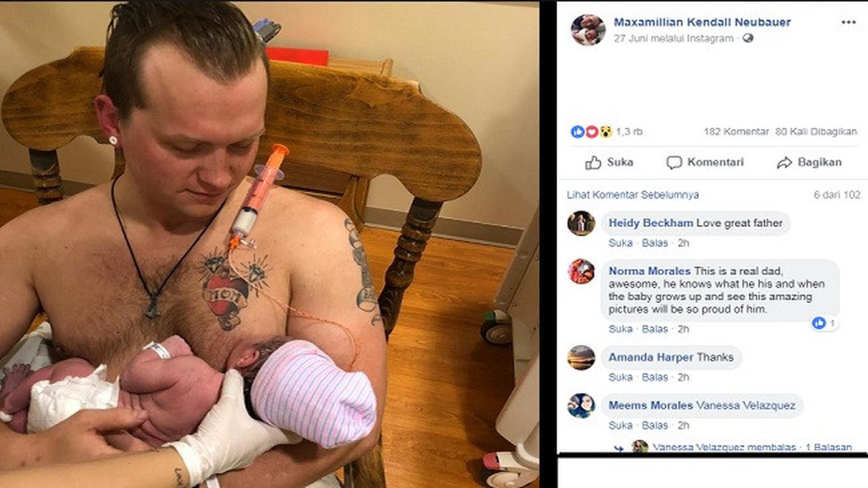Screen dimensions: 868x488
Task: Click the Komentari comment button
Action: coord(705,162)
